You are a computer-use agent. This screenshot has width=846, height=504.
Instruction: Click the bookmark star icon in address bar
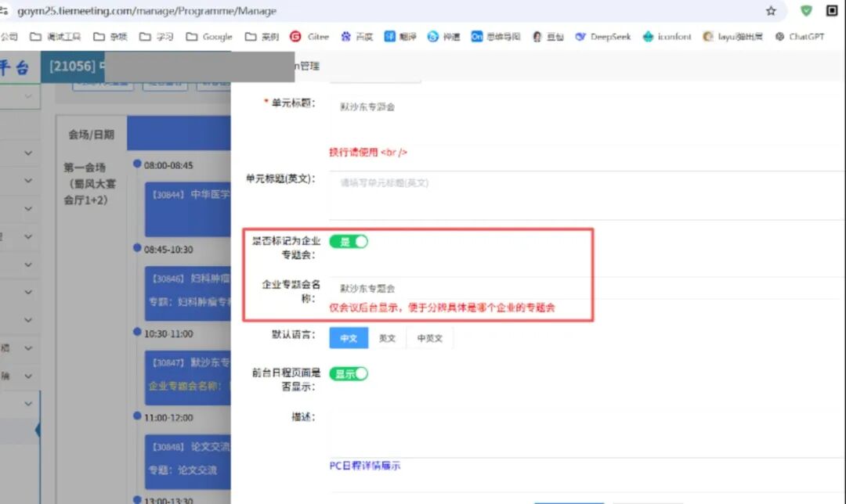771,11
